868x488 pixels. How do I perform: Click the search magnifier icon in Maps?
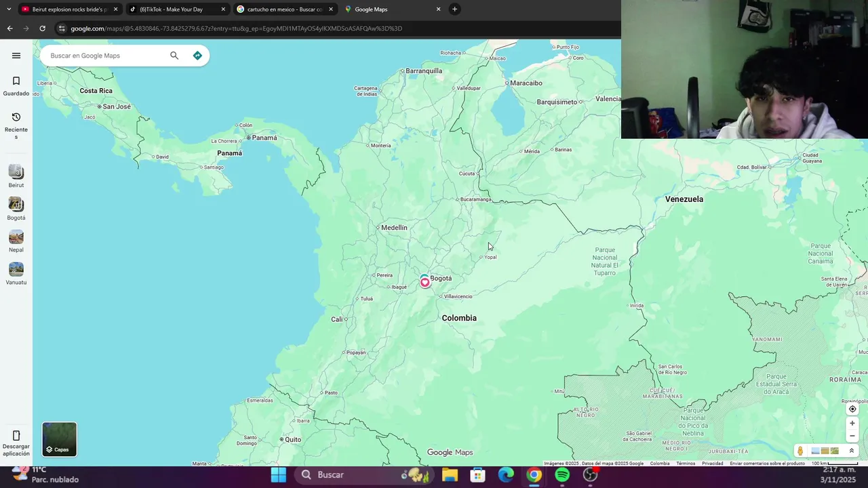[x=174, y=56]
